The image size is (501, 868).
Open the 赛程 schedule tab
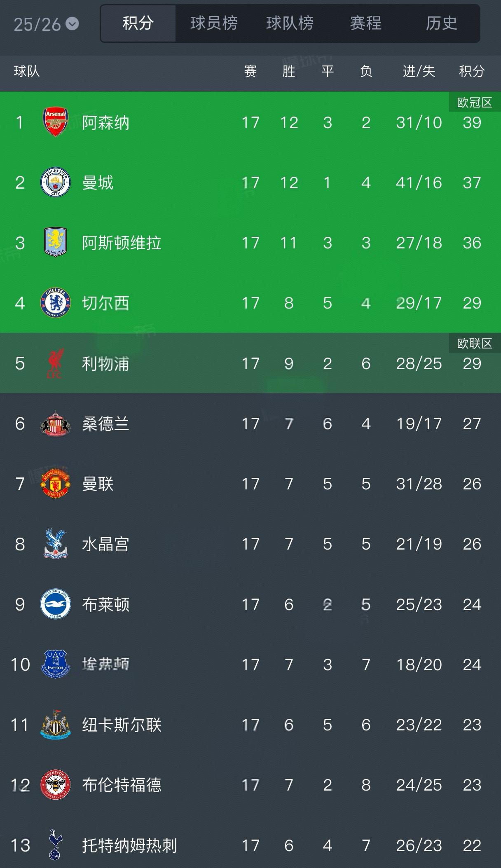pyautogui.click(x=365, y=23)
